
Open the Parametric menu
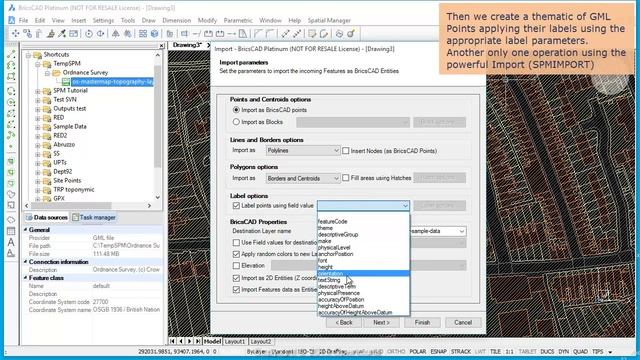tap(238, 20)
